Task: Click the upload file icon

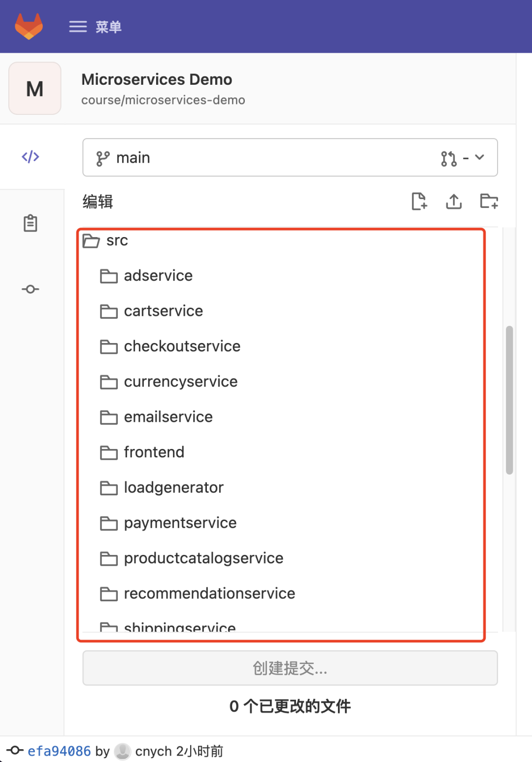Action: click(454, 201)
